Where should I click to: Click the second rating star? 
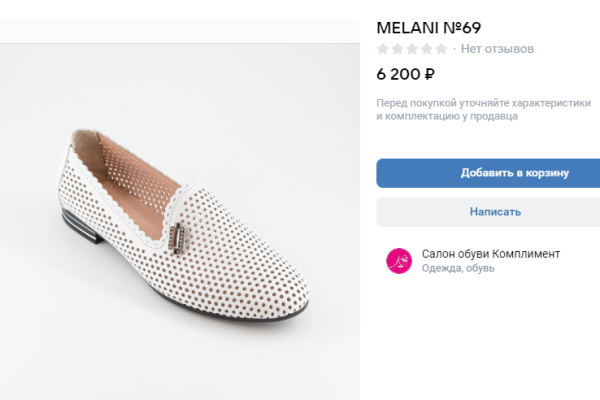tap(397, 49)
